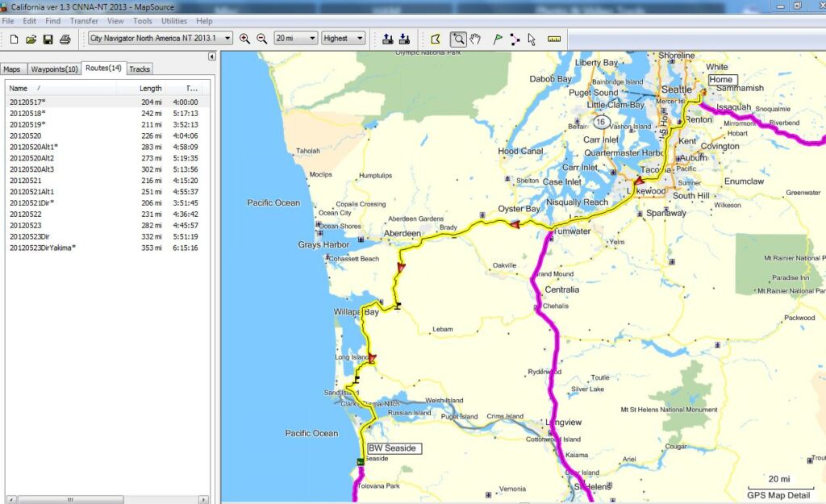The image size is (826, 504).
Task: Open the Transfer menu
Action: click(x=84, y=21)
